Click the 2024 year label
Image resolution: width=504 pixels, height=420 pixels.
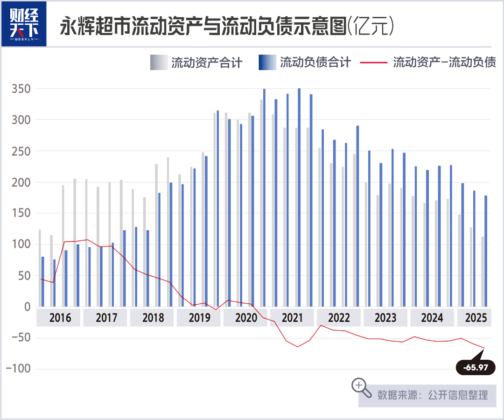(432, 318)
